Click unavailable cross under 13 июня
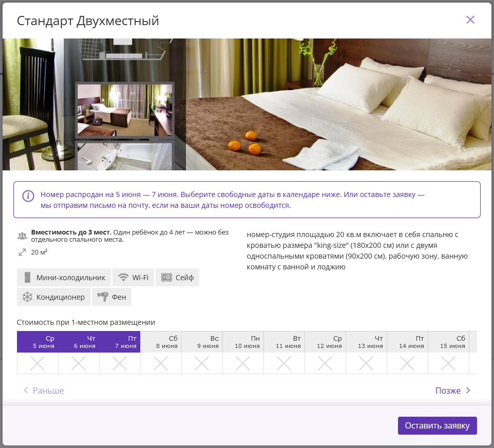 366,363
